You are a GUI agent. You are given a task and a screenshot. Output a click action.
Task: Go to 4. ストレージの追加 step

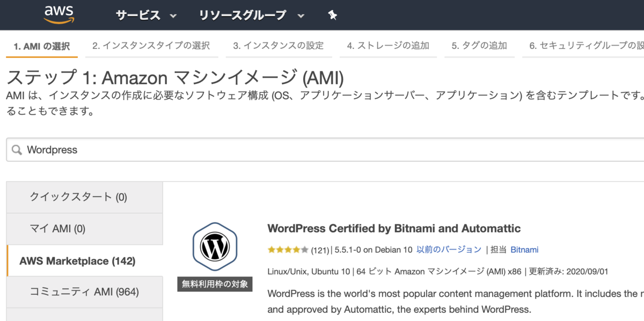pyautogui.click(x=387, y=46)
